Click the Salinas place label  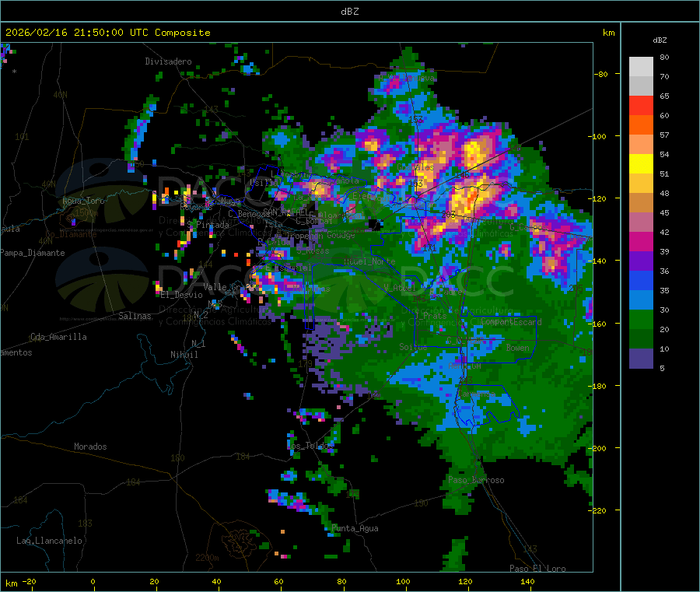click(x=135, y=316)
